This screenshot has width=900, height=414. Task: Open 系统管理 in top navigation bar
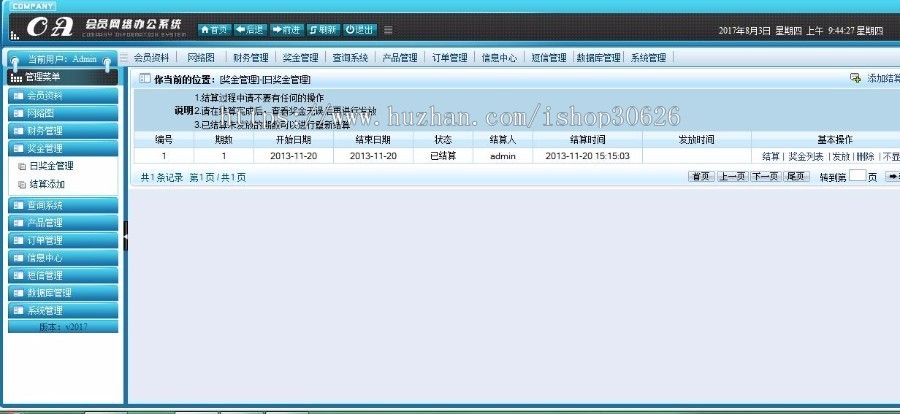pyautogui.click(x=649, y=57)
